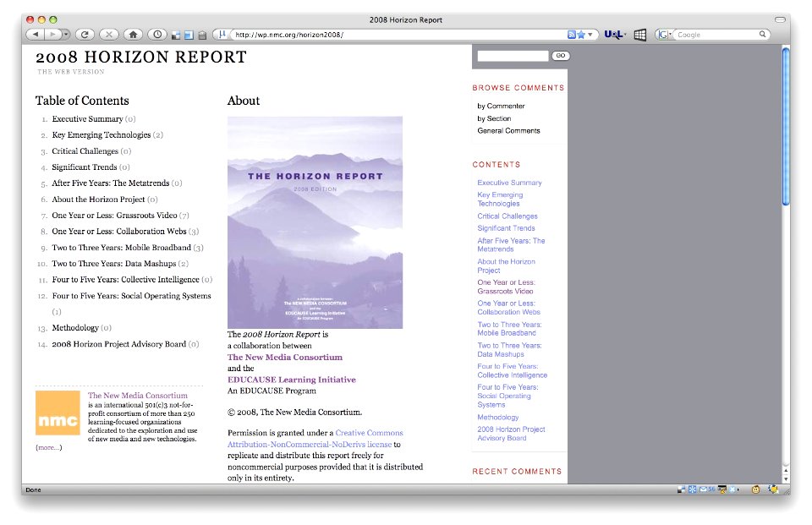This screenshot has width=812, height=525.
Task: Click the del.icio.us checkered toolbar icon
Action: 176,36
